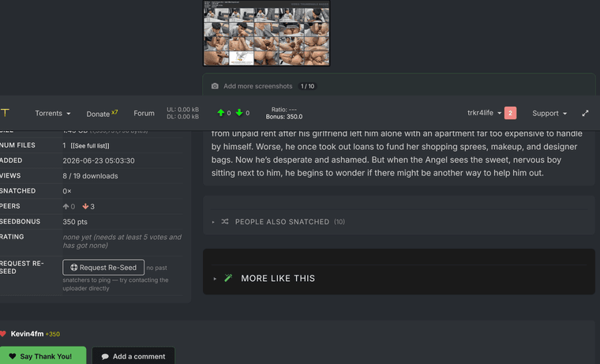Click the green upload arrow counter
The image size is (600, 364).
(x=224, y=113)
